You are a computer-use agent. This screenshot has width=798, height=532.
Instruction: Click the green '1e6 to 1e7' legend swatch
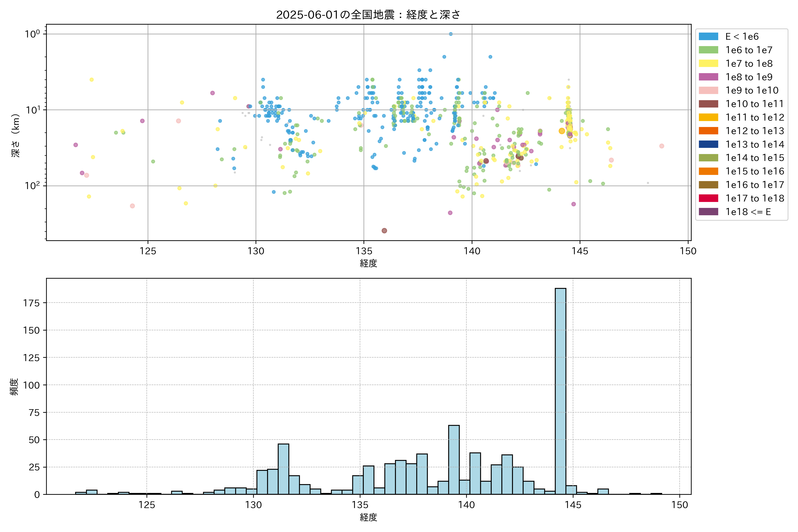click(708, 50)
